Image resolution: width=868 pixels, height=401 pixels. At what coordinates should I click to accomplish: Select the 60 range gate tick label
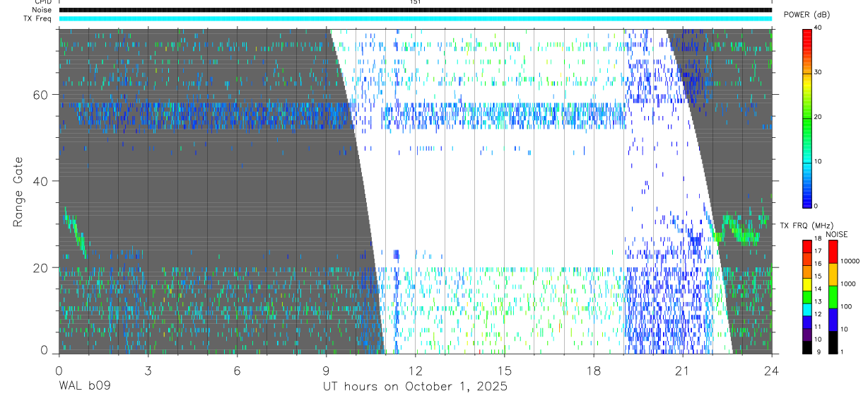coord(40,94)
